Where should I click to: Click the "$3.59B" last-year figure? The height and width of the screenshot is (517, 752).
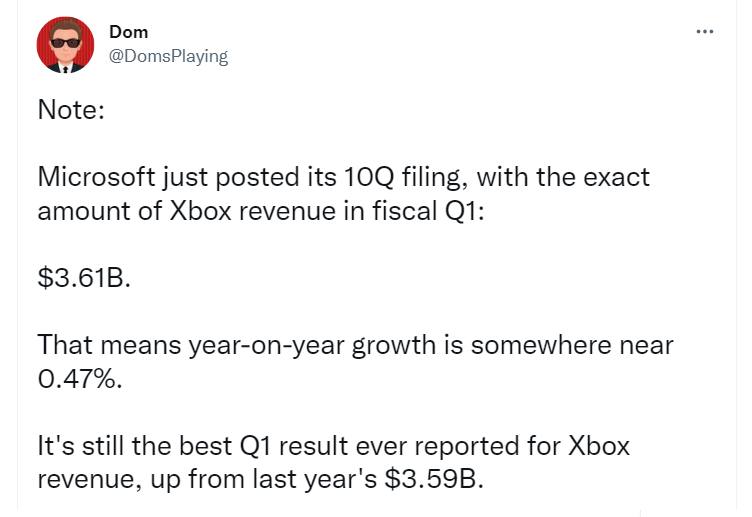point(432,478)
